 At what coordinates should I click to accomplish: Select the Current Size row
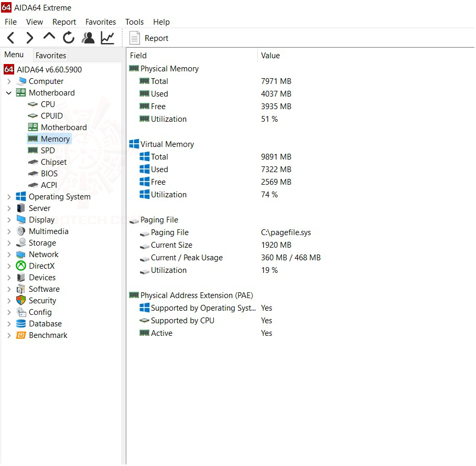[171, 245]
